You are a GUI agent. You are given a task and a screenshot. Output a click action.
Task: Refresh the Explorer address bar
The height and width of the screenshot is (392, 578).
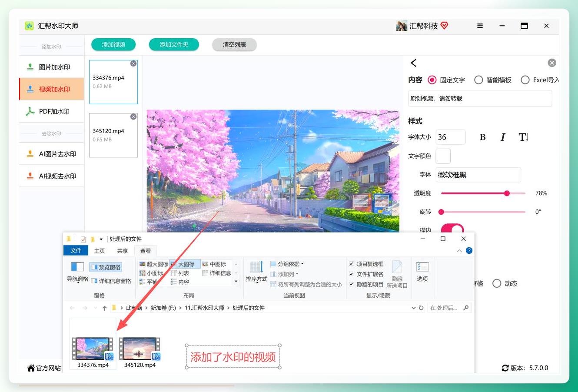pyautogui.click(x=421, y=308)
